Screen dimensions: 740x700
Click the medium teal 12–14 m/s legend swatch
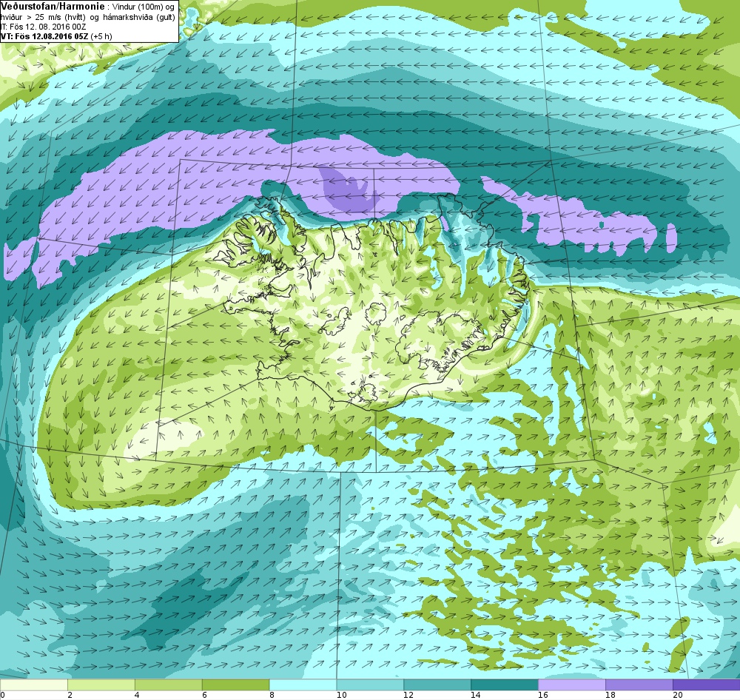437,684
